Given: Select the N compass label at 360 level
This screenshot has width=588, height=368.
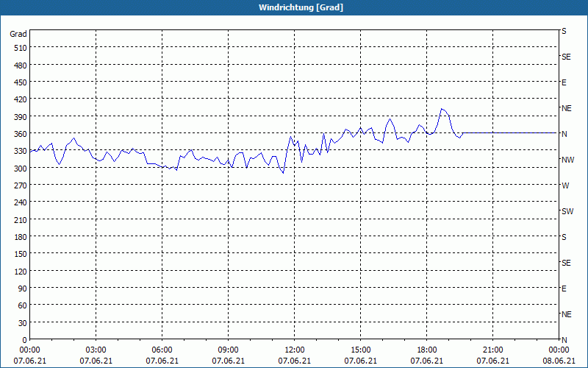Looking at the screenshot, I should pos(564,134).
